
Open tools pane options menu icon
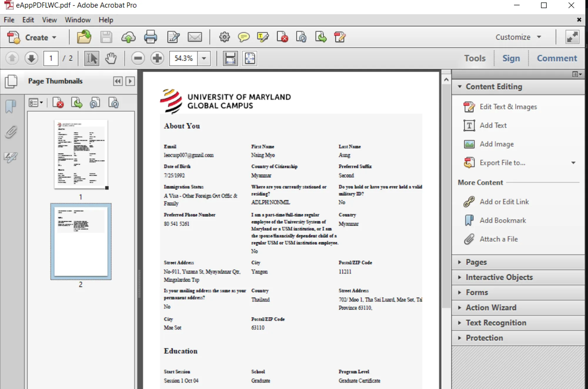tap(577, 74)
